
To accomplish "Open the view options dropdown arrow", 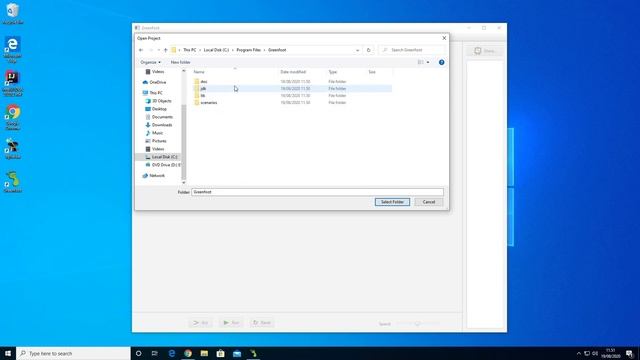I will tap(428, 62).
